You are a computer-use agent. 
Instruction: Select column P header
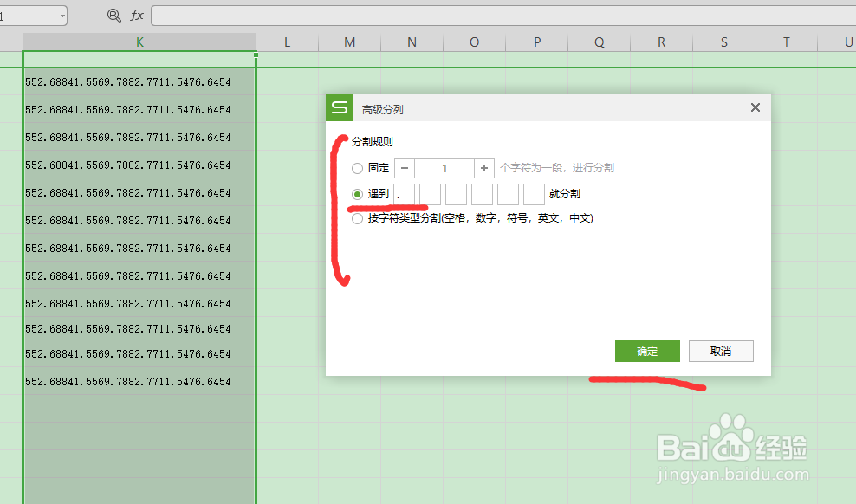[536, 42]
